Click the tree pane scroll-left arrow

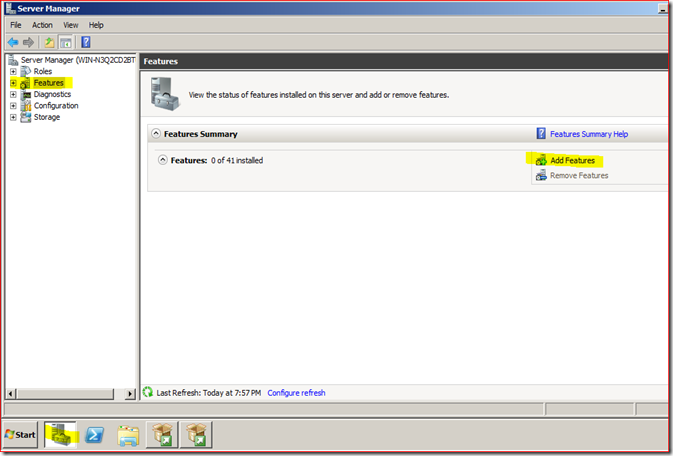(11, 393)
